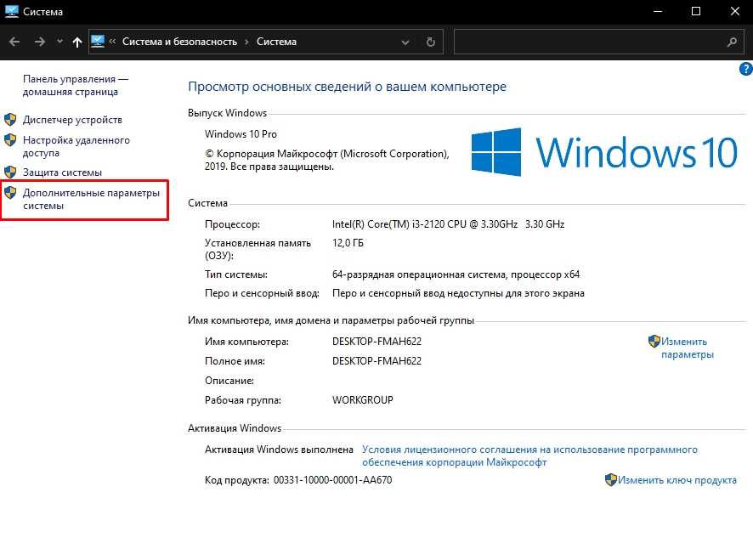Expand the chevron after Система и безопасность
Viewport: 753px width, 560px height.
246,42
